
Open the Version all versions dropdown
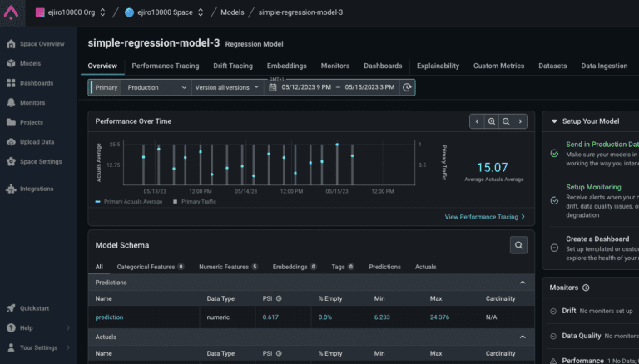coord(227,87)
